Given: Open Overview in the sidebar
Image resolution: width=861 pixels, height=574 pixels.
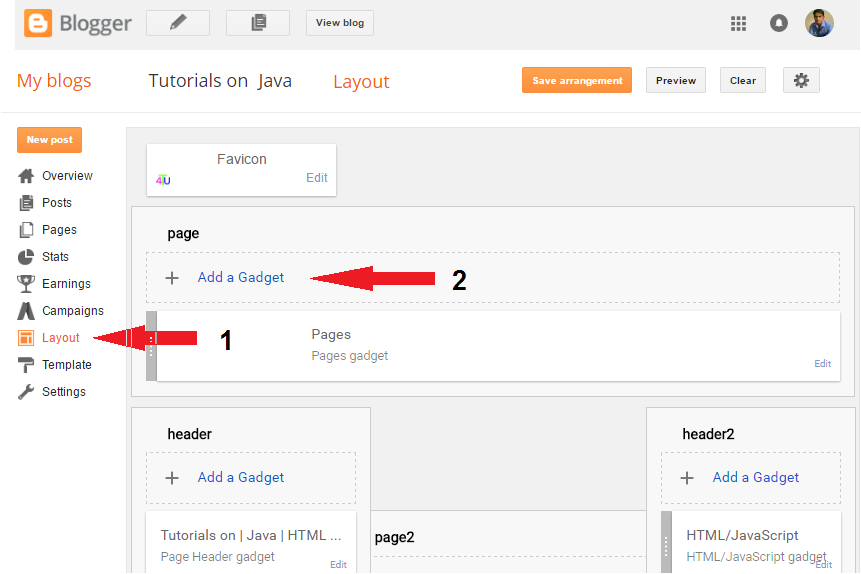Looking at the screenshot, I should tap(67, 176).
